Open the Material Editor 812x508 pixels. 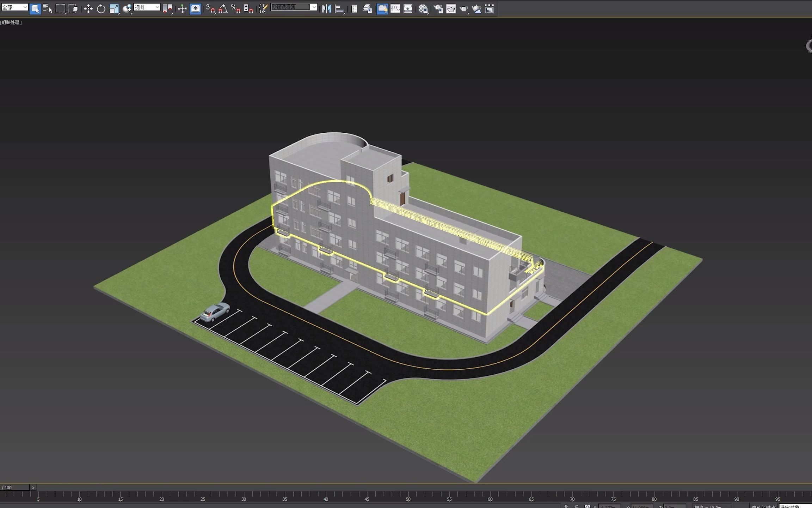(423, 9)
